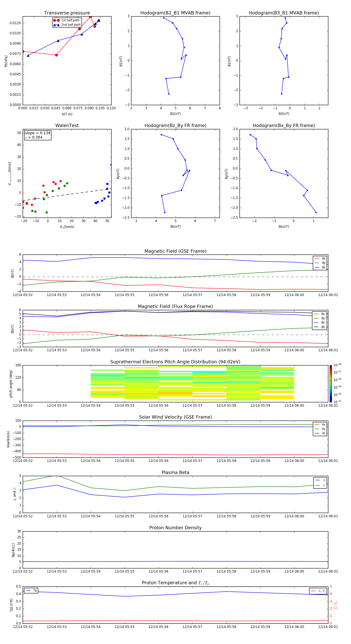
Task: Click the "10^-31" colorbar tick label
Action: (x=337, y=402)
